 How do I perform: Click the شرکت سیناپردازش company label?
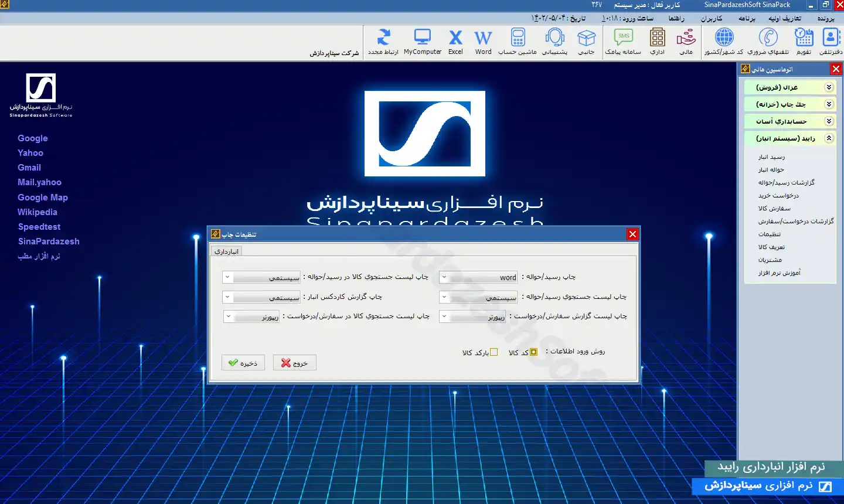[334, 53]
